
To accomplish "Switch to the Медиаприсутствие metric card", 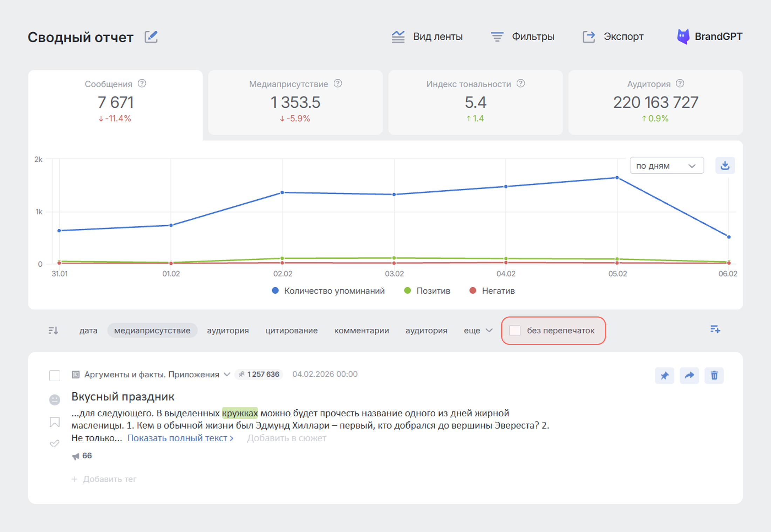I will [295, 102].
